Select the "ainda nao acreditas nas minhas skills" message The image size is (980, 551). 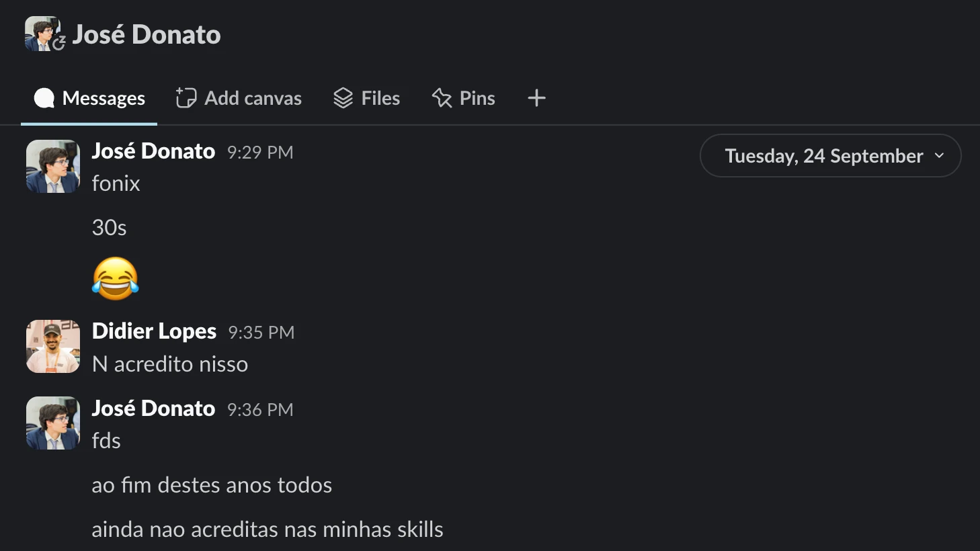(268, 529)
